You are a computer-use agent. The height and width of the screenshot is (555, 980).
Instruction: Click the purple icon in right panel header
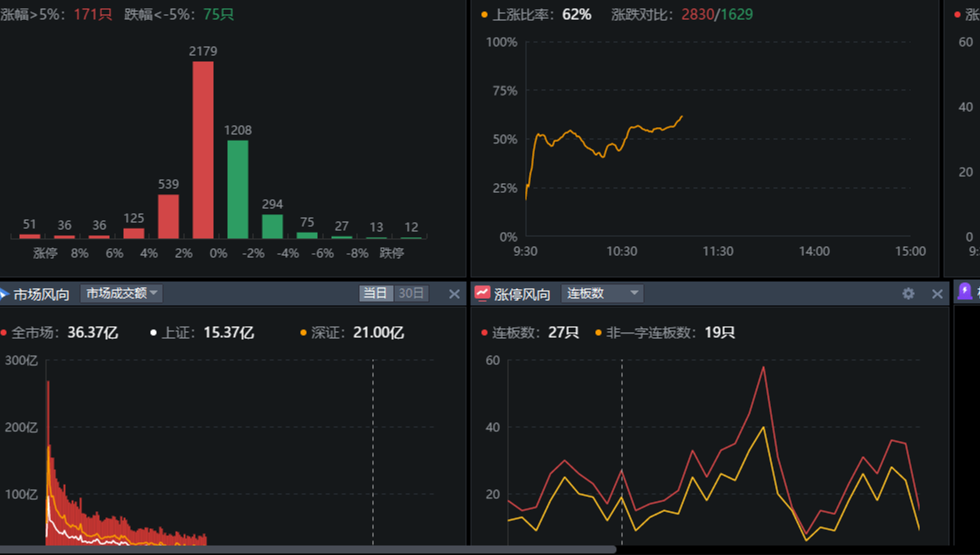click(964, 291)
